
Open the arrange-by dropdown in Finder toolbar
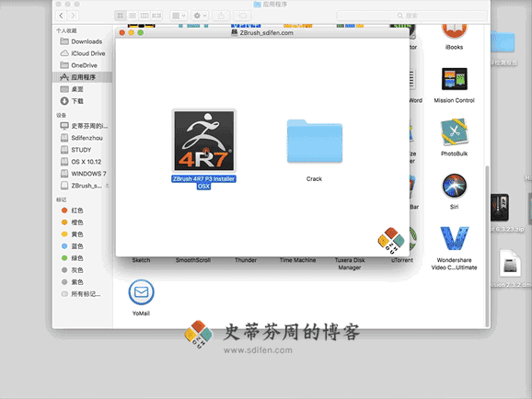pos(179,16)
